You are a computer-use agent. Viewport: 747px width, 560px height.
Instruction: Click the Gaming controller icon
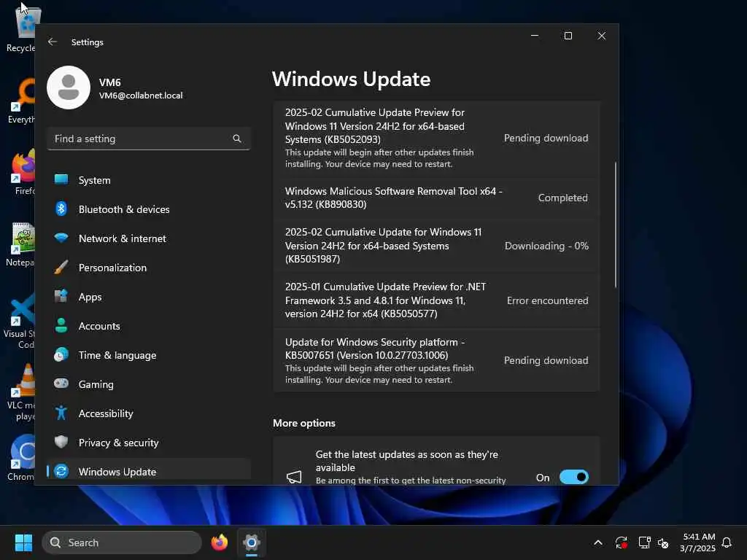[x=61, y=384]
